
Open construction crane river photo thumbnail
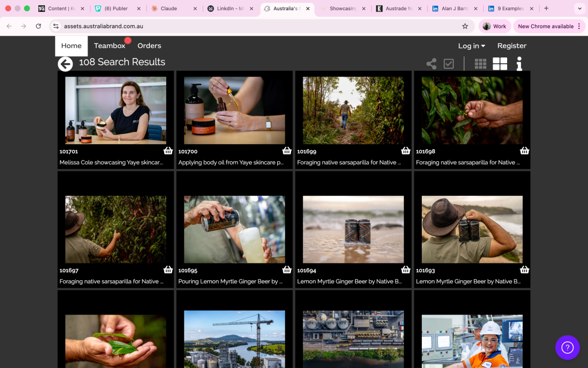point(235,340)
